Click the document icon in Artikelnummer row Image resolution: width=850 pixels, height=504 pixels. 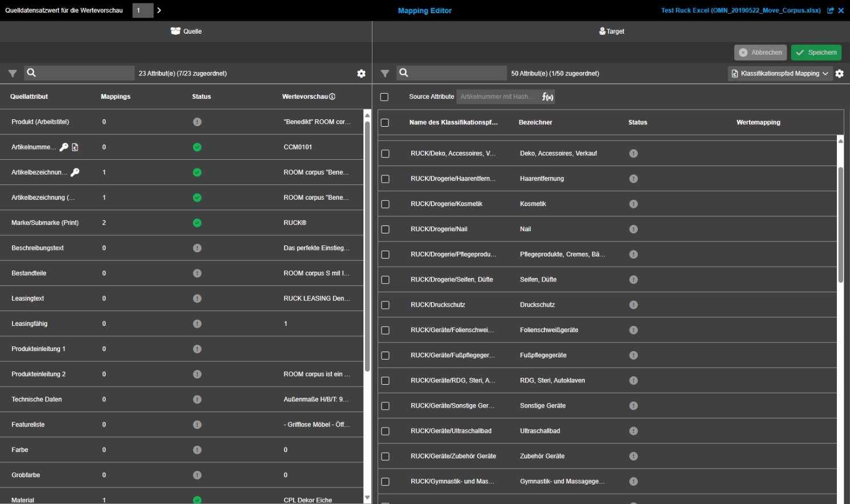pyautogui.click(x=75, y=147)
